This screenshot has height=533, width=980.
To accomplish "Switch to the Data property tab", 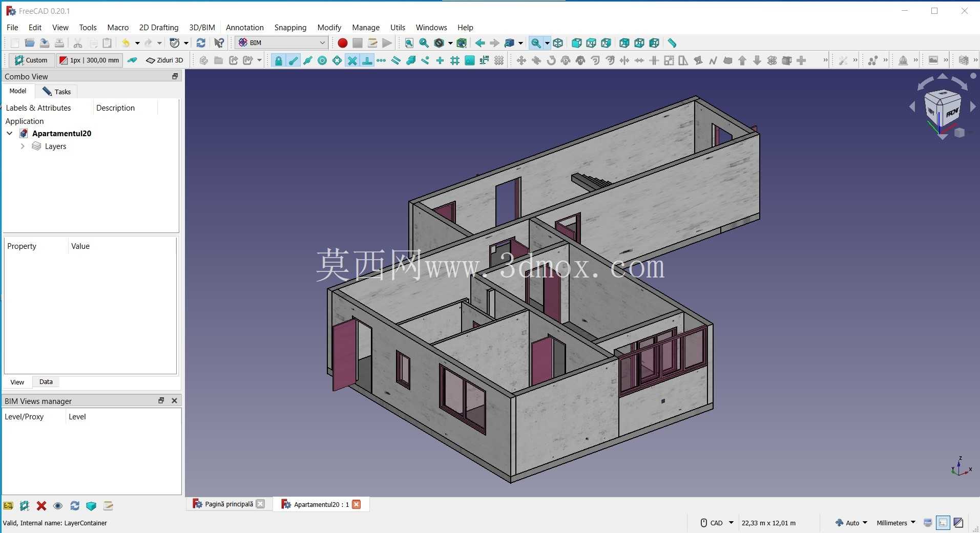I will coord(46,382).
